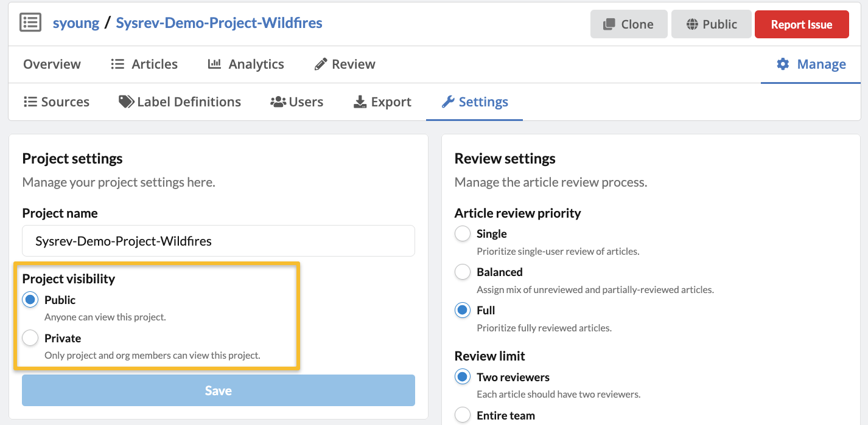
Task: Open the Sources sub-tab
Action: coord(56,102)
